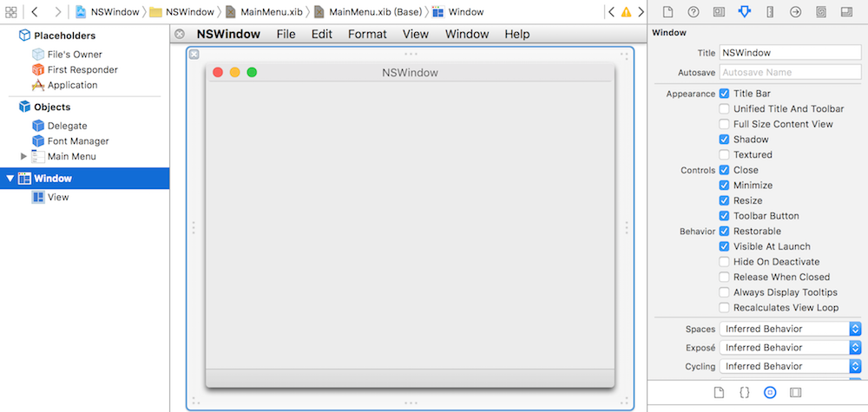Uncheck the Resize control checkbox
Screen dimensions: 868x412
(x=724, y=200)
